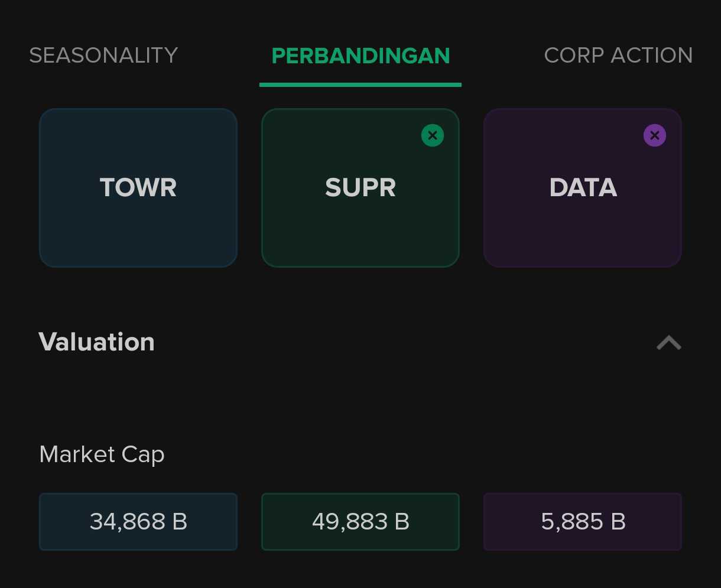721x588 pixels.
Task: Open the CORP ACTION tab
Action: (618, 56)
